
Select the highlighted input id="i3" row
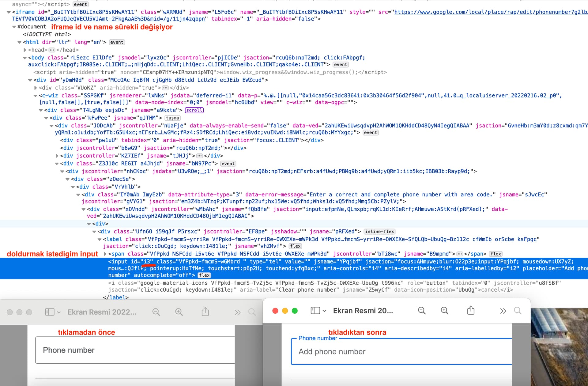tap(294, 268)
